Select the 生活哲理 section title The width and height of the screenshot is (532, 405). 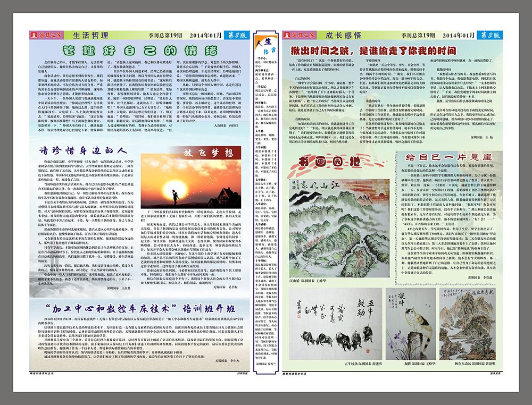click(90, 35)
